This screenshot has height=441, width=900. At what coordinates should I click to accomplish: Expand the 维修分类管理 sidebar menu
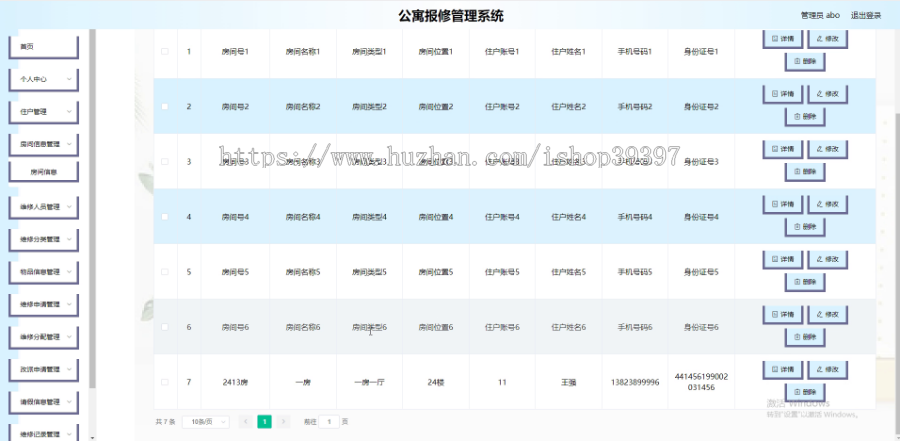(x=43, y=239)
